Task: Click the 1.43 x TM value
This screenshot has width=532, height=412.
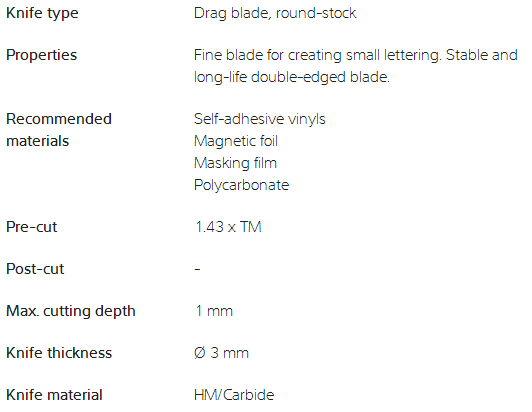Action: [228, 227]
